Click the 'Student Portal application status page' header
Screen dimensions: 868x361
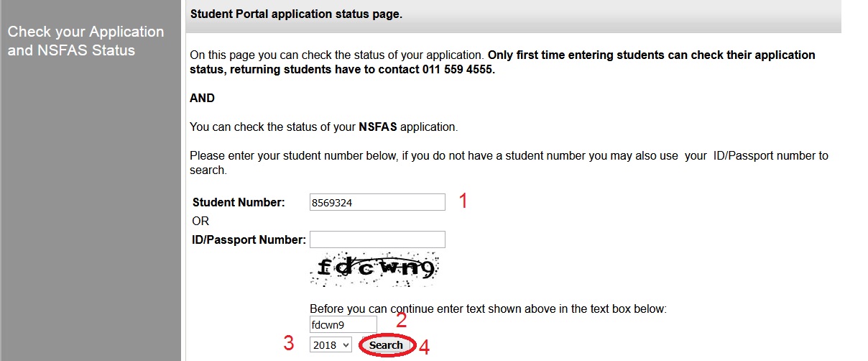(x=296, y=14)
